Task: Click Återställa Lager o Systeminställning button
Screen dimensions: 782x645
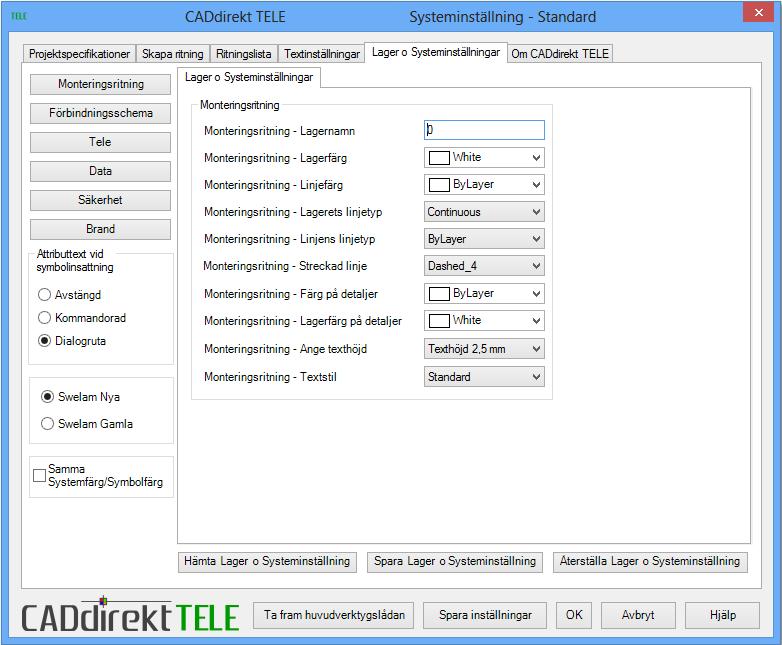Action: 650,562
